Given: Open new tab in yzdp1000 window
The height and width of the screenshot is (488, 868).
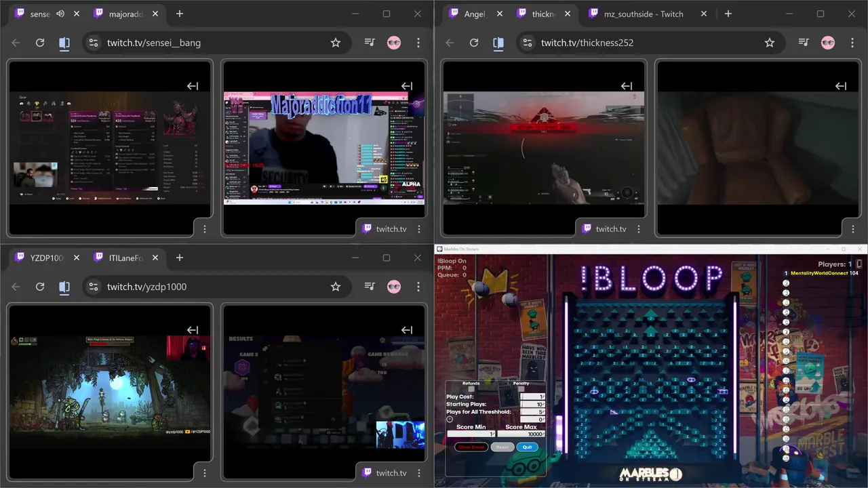Looking at the screenshot, I should [x=180, y=258].
